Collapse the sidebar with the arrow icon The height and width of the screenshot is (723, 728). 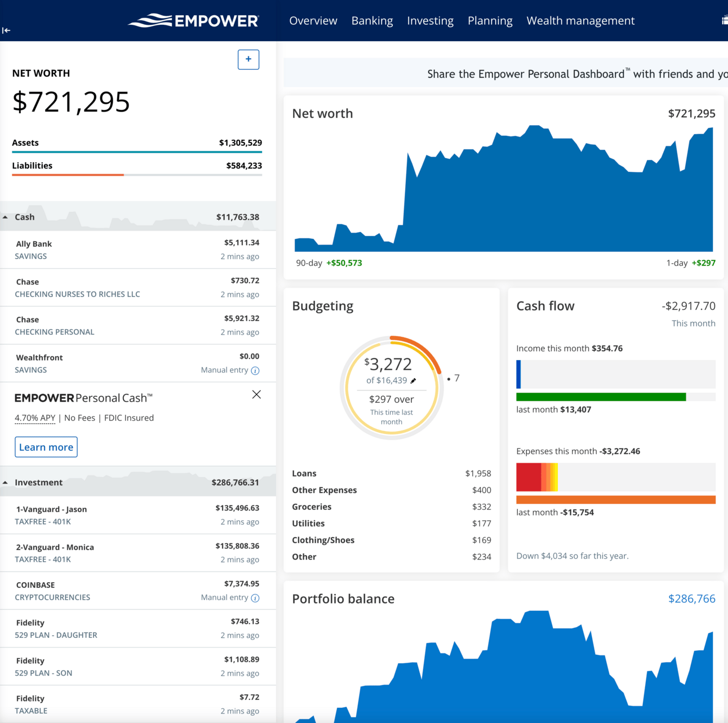pos(6,30)
